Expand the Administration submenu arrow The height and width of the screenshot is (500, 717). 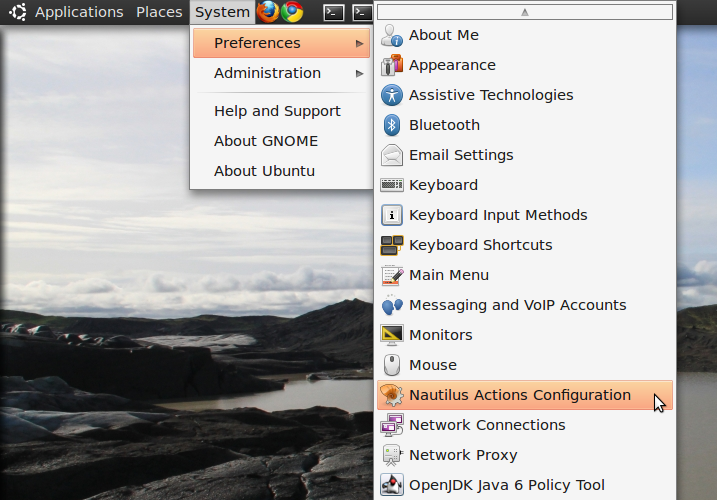(x=359, y=73)
